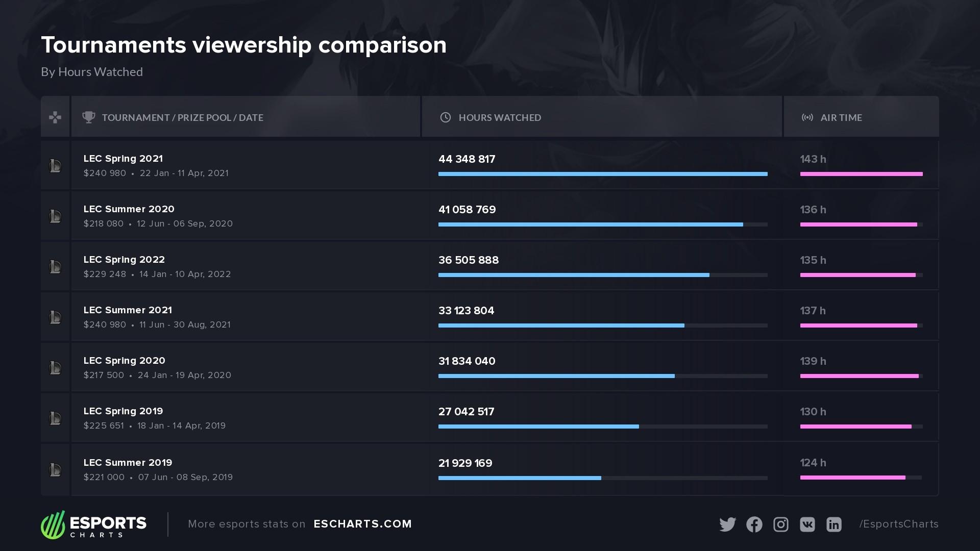Open the Facebook social icon
980x551 pixels.
point(754,524)
